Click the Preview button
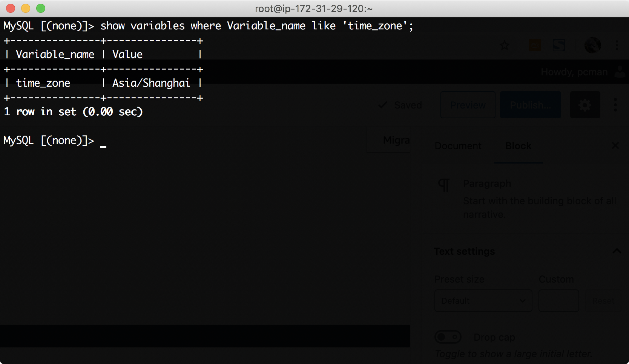629x364 pixels. tap(468, 105)
